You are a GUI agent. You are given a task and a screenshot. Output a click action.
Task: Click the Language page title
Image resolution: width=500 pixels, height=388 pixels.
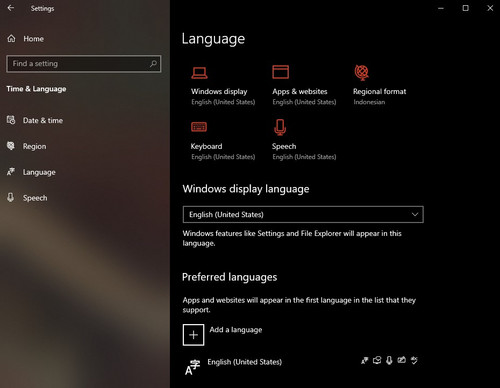213,39
